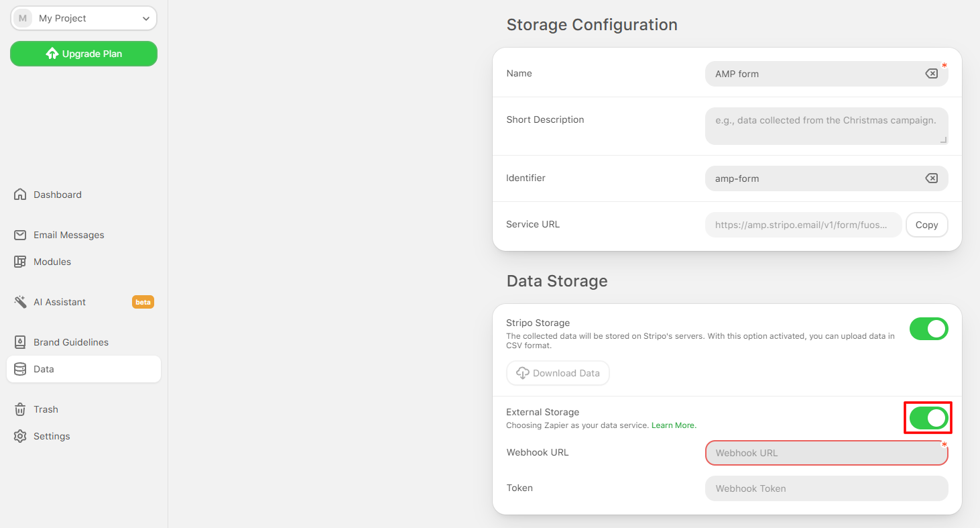Click the Brand Guidelines book icon

tap(20, 342)
